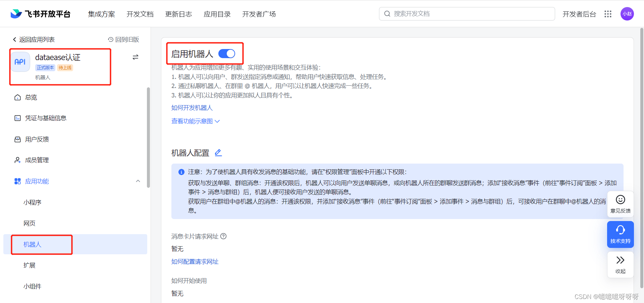Click the 搜索开发文档 search field
Viewport: 644px width, 303px height.
[x=466, y=14]
